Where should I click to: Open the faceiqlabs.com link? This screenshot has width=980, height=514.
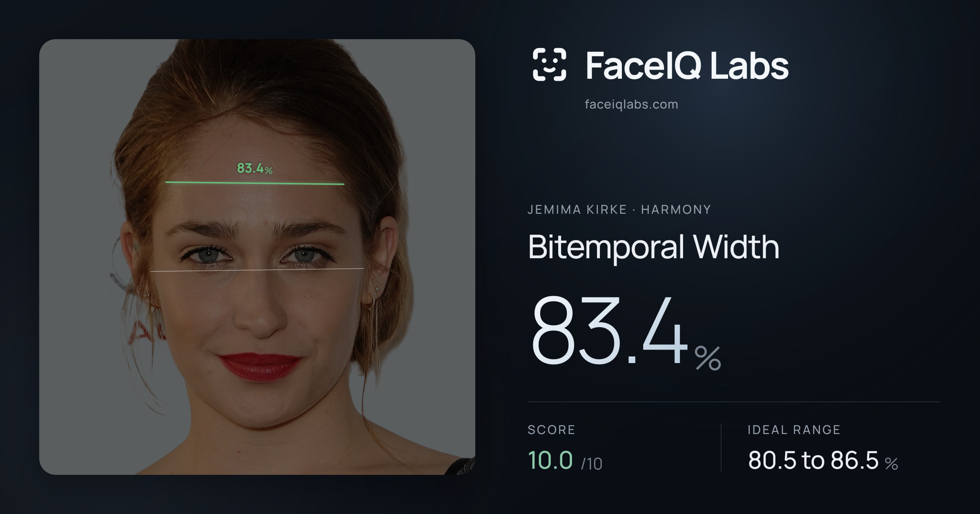(631, 104)
